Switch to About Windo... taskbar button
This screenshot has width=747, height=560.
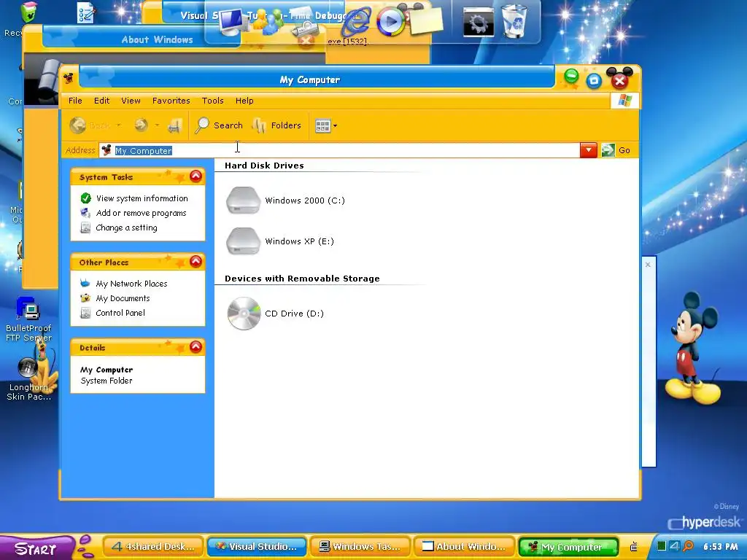coord(464,547)
